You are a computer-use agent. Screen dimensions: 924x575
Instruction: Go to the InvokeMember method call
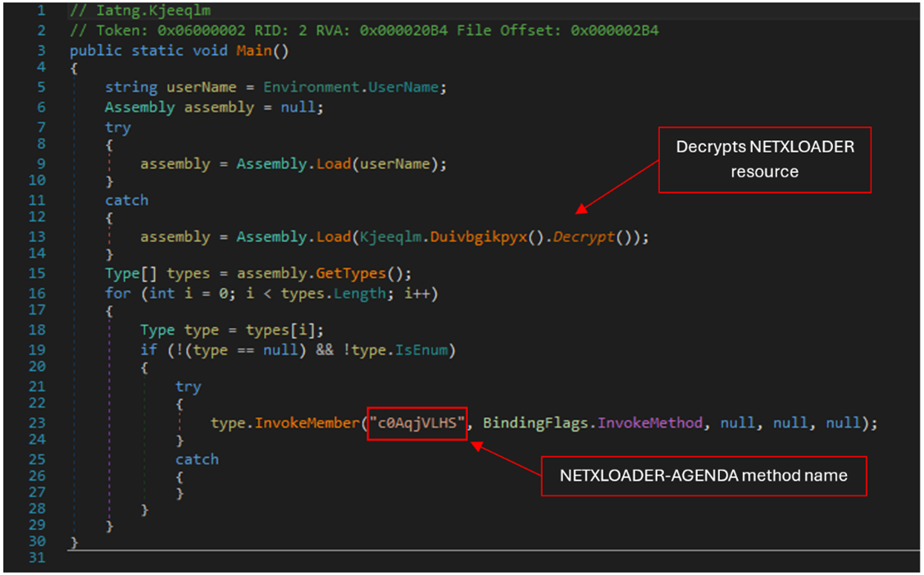coord(307,423)
